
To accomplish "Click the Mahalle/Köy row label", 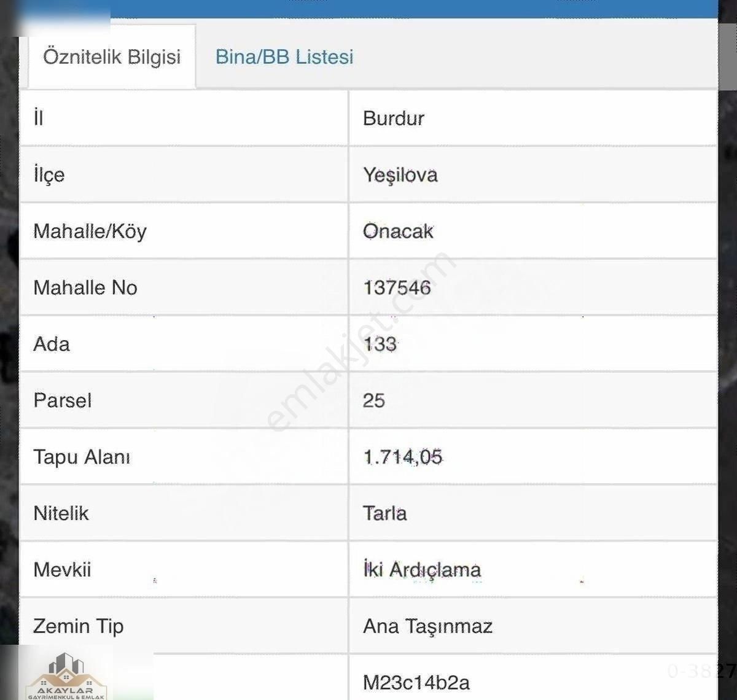I will coord(90,231).
